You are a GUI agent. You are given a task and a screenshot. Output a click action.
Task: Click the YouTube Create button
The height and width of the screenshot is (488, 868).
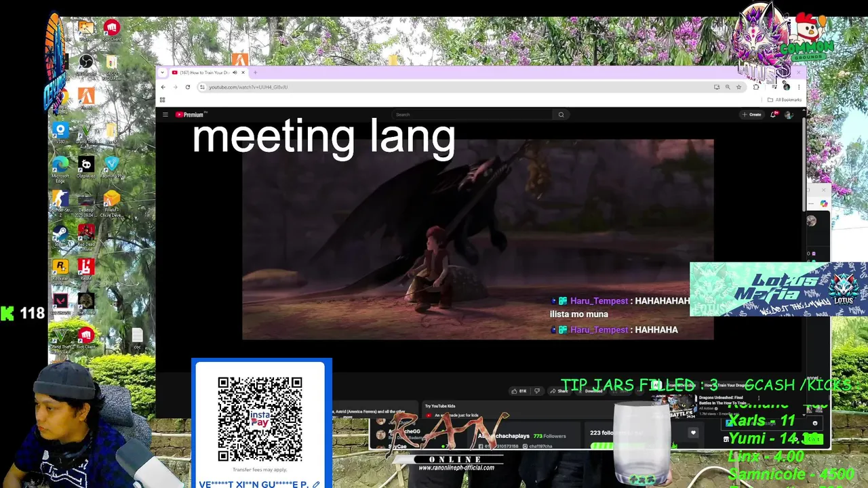tap(751, 115)
